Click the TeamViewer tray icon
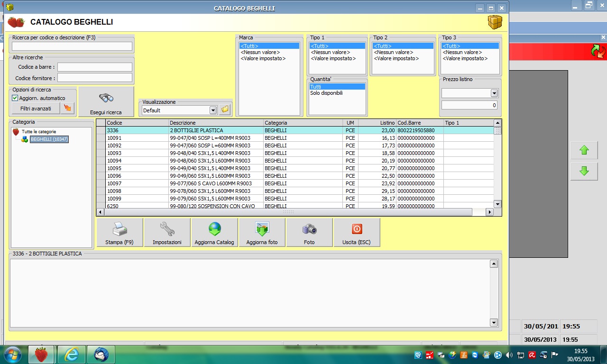 (x=475, y=355)
